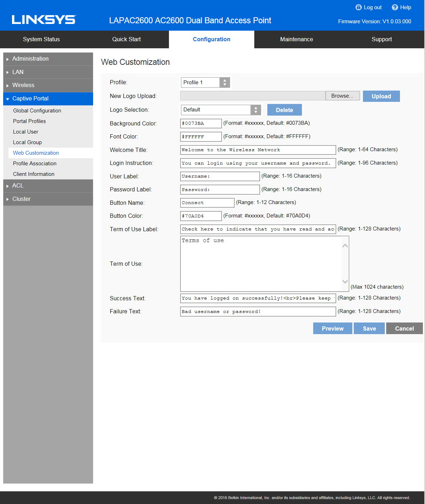Image resolution: width=425 pixels, height=504 pixels.
Task: Click the Term of Use scroll down arrow
Action: coord(345,282)
